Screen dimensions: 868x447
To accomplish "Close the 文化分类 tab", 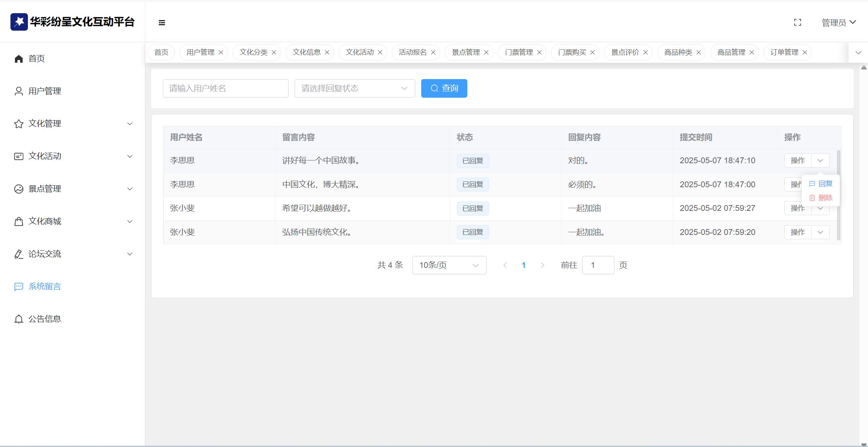I will click(x=274, y=52).
